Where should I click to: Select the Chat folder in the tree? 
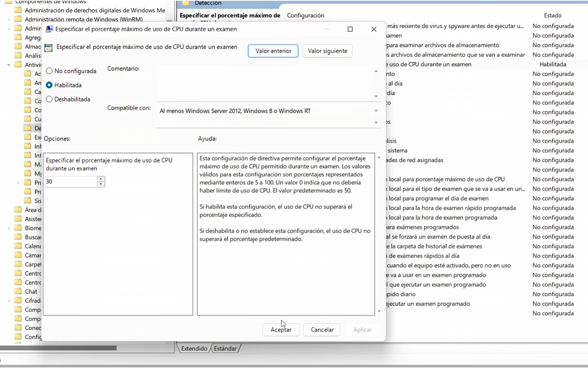(x=31, y=292)
